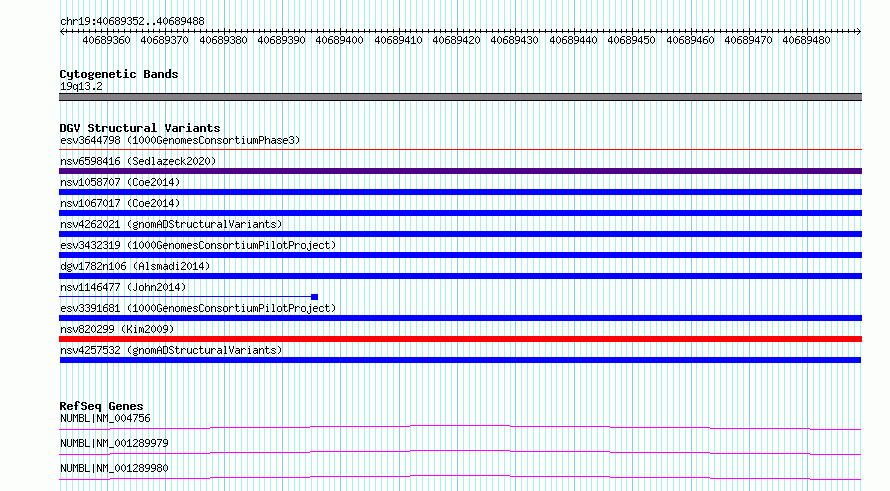Click ruler position 40689440
Image resolution: width=890 pixels, height=491 pixels.
pyautogui.click(x=573, y=40)
